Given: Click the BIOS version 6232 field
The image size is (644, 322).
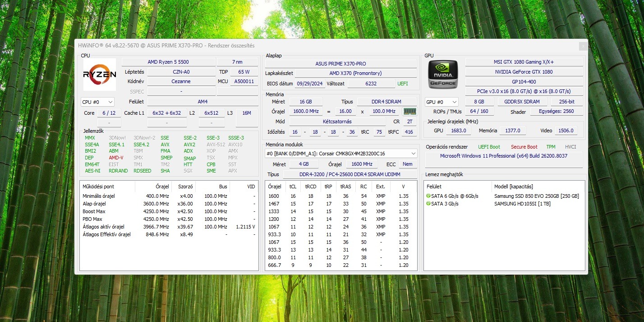Looking at the screenshot, I should (x=371, y=84).
